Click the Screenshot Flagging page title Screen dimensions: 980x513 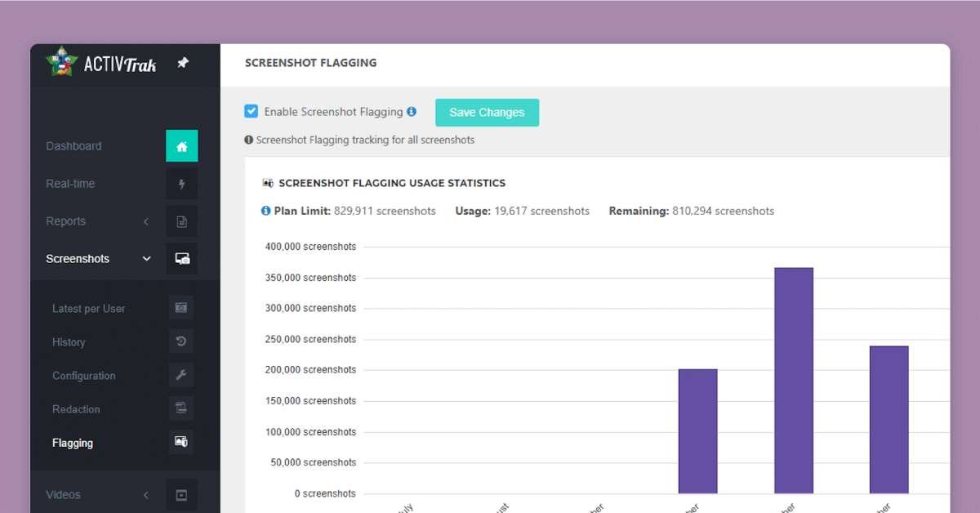click(311, 63)
